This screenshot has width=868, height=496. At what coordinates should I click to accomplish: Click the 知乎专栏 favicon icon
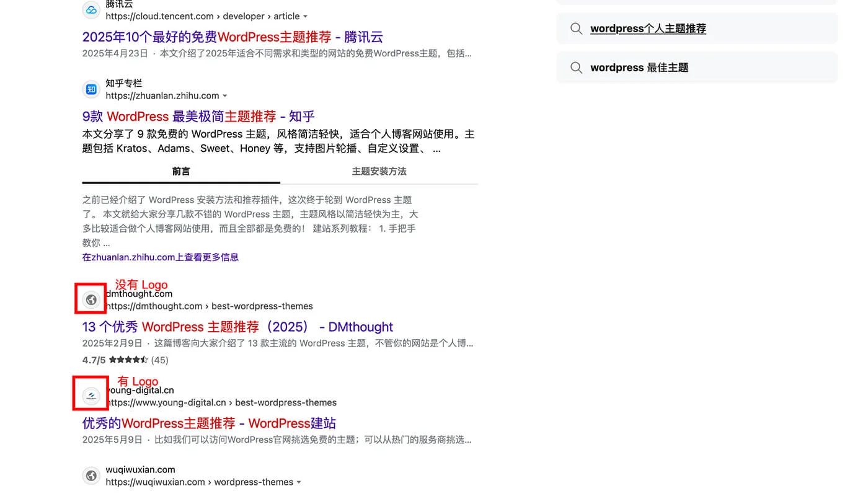[x=91, y=89]
